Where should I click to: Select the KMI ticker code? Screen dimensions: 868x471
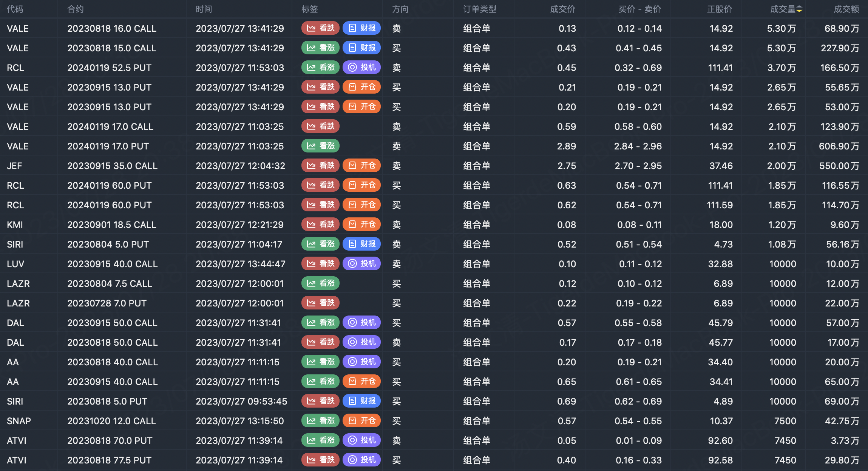15,225
